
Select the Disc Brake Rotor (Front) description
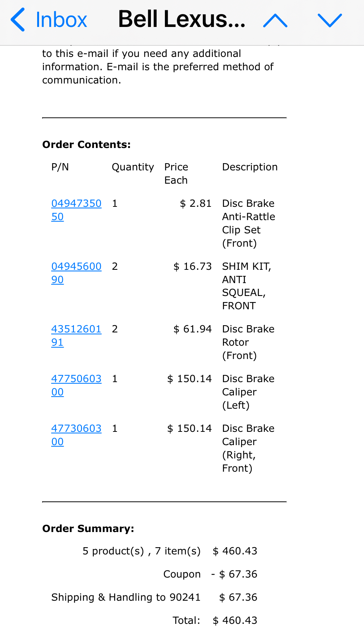(x=248, y=342)
